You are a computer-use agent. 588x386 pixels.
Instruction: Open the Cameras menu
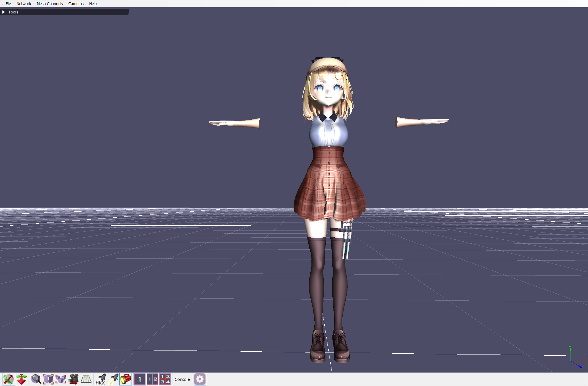76,4
